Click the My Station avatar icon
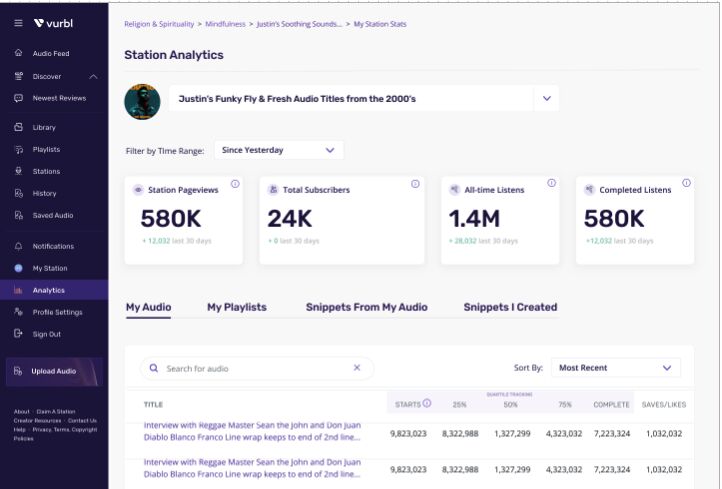Image resolution: width=722 pixels, height=489 pixels. (18, 268)
